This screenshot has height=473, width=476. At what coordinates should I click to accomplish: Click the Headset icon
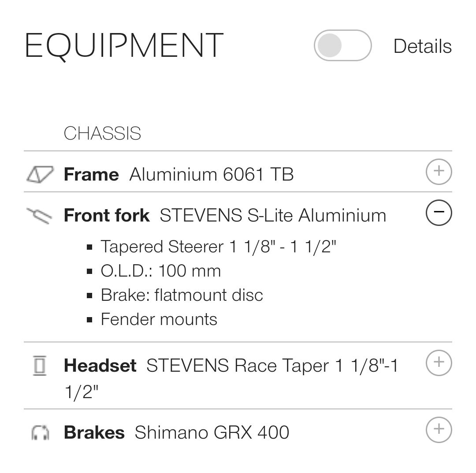coord(40,366)
